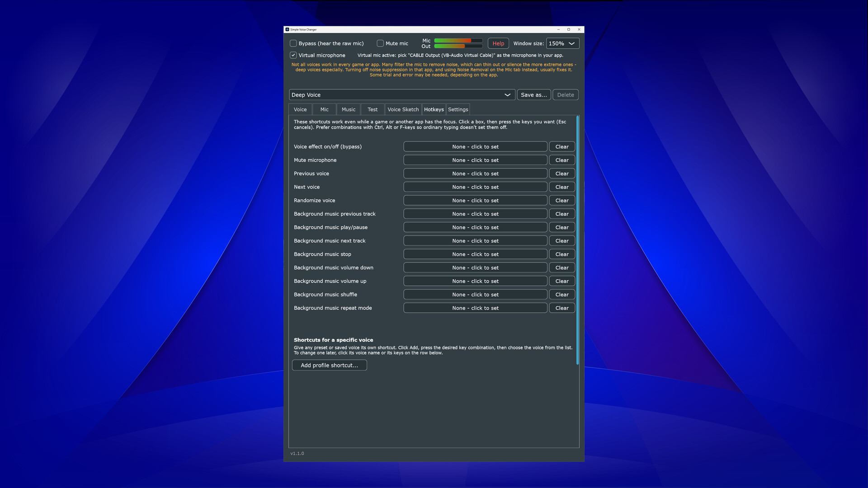Clear the Background music stop hotkey
Viewport: 868px width, 488px height.
(562, 254)
